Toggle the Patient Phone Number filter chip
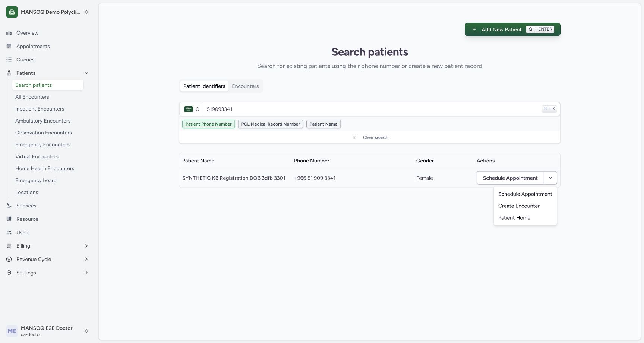Screen dimensions: 644x343 point(208,124)
